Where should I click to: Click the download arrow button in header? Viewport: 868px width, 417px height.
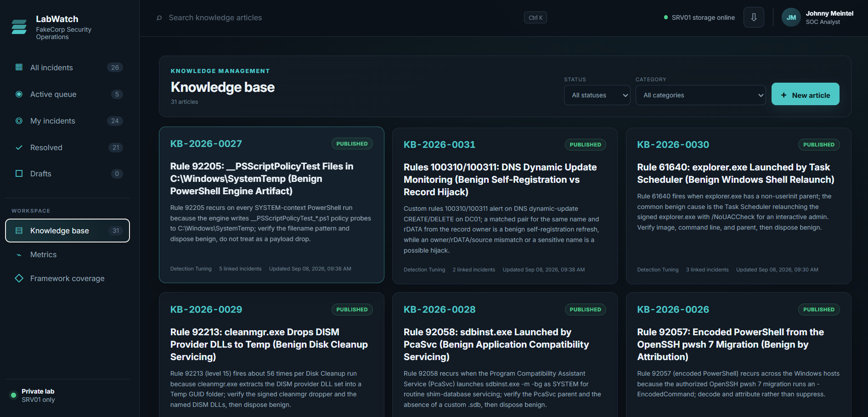click(x=754, y=17)
